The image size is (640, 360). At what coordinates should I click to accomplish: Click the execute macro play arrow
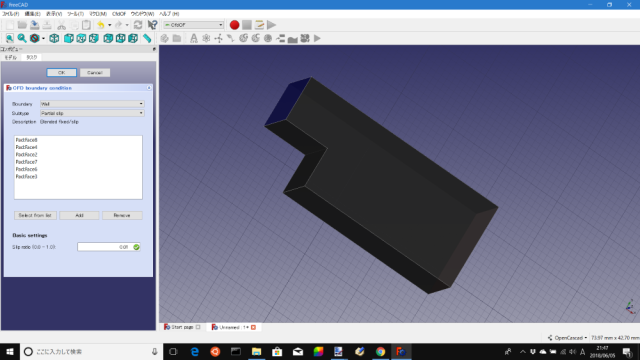pyautogui.click(x=271, y=25)
